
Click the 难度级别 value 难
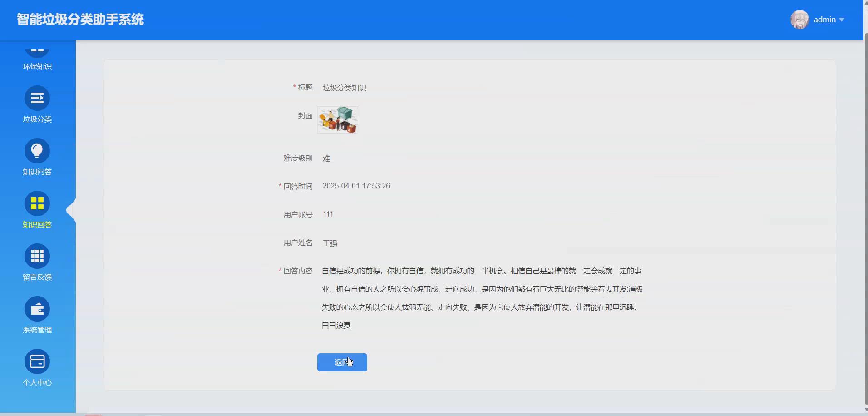[326, 158]
